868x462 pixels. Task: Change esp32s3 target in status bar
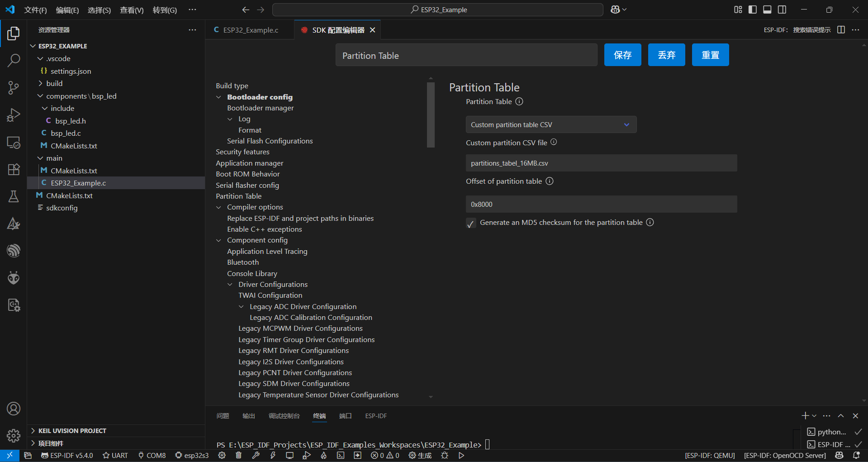tap(192, 455)
